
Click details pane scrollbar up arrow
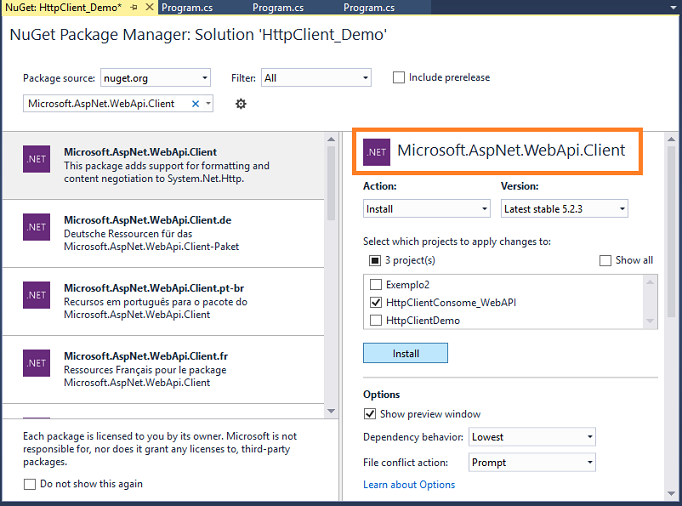[x=671, y=139]
